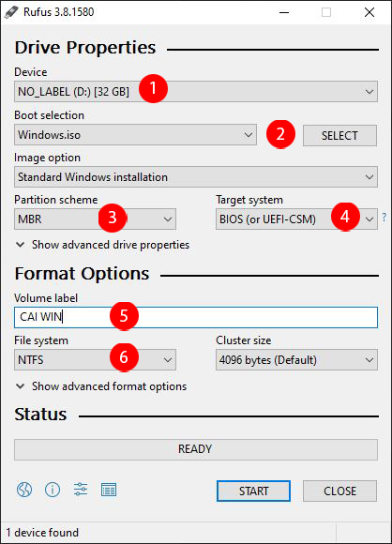Image resolution: width=392 pixels, height=544 pixels.
Task: Open the settings sliders icon
Action: point(81,490)
